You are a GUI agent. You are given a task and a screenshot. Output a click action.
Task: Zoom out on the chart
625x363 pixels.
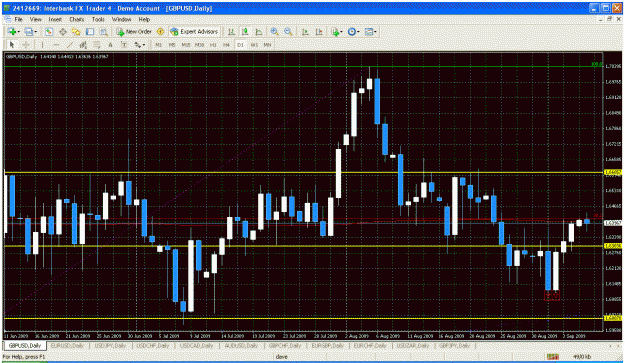(x=288, y=32)
